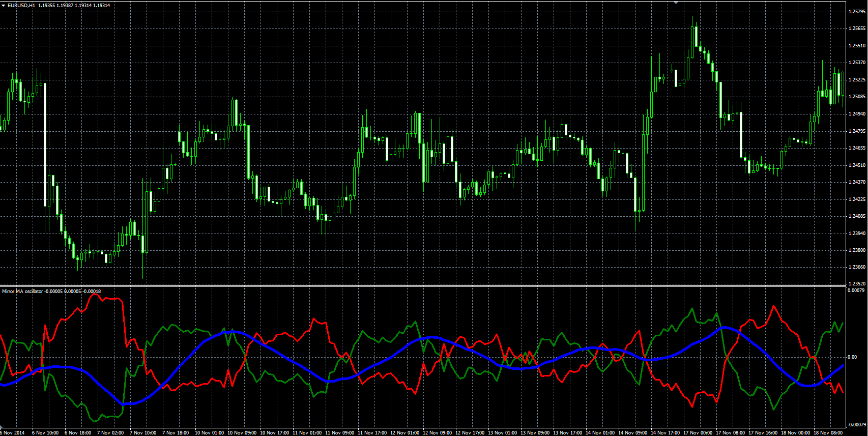
Task: Click the 12 Nov 17:00 time label
Action: coord(470,433)
